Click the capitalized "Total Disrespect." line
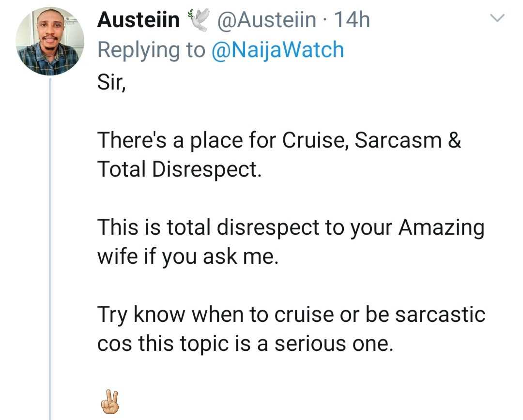This screenshot has width=523, height=420. pyautogui.click(x=179, y=168)
